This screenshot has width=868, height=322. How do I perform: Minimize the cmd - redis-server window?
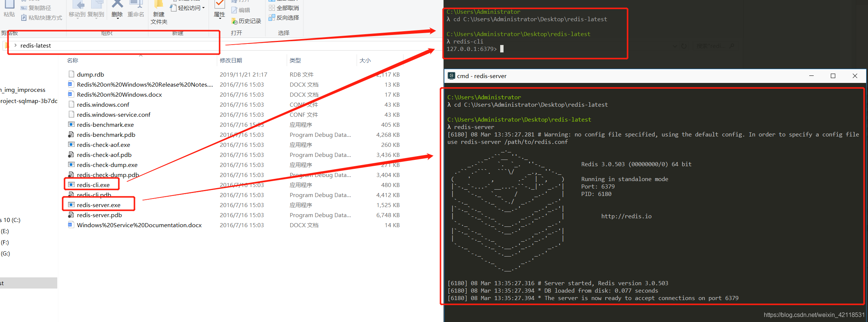coord(811,76)
